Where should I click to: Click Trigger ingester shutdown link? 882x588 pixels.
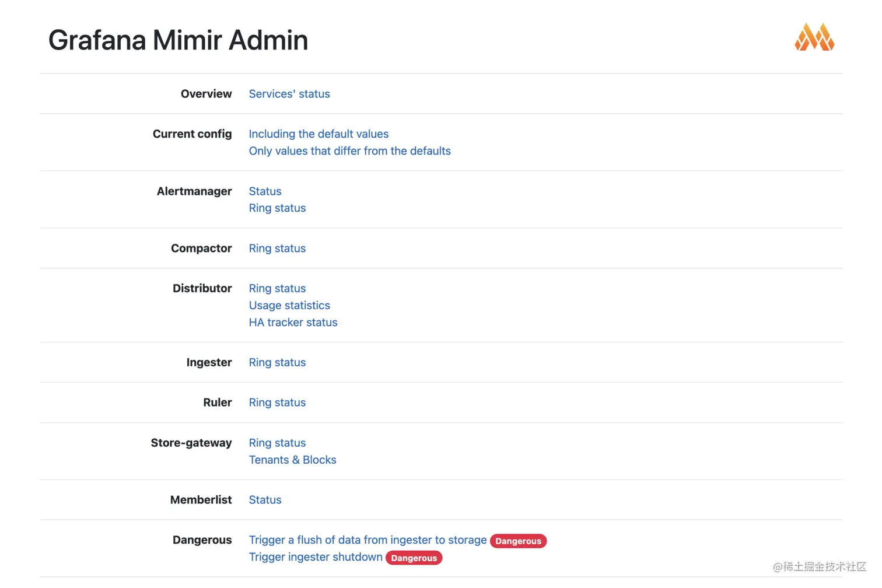(x=316, y=558)
